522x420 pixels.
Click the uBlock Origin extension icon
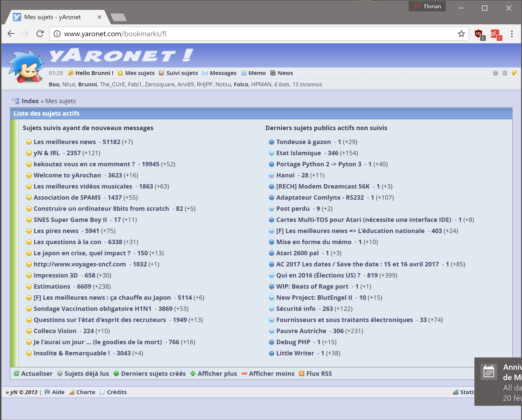[x=479, y=34]
